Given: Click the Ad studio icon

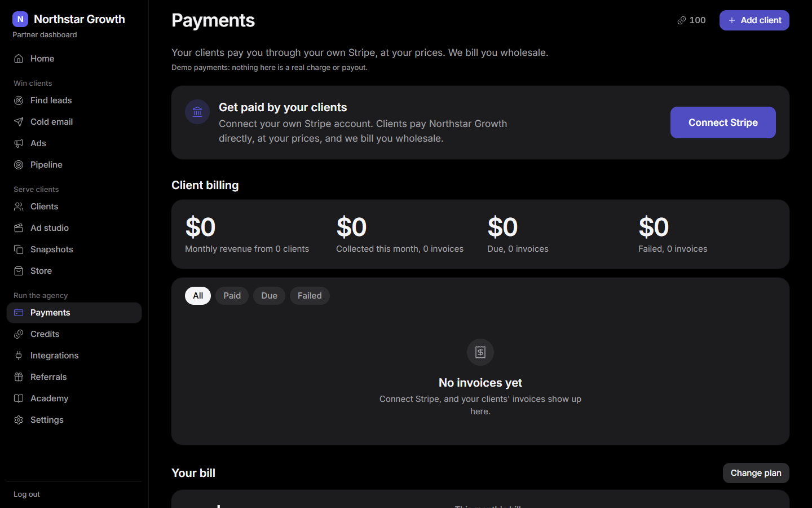Looking at the screenshot, I should (19, 228).
